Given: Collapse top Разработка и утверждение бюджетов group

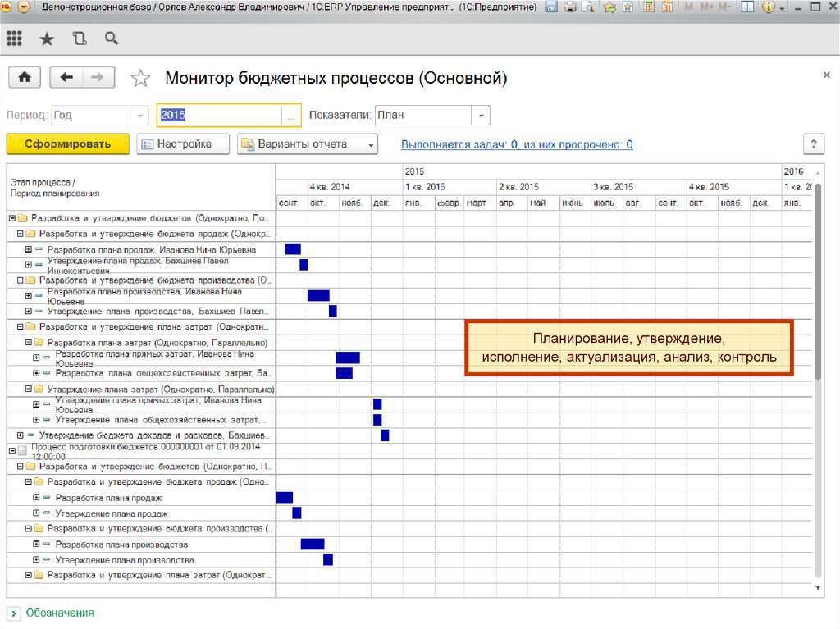Looking at the screenshot, I should pyautogui.click(x=12, y=218).
